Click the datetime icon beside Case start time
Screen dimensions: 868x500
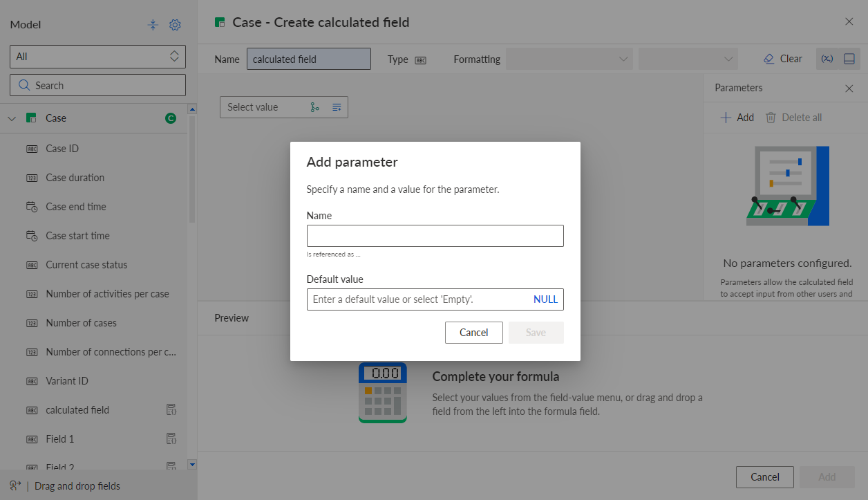pos(32,236)
